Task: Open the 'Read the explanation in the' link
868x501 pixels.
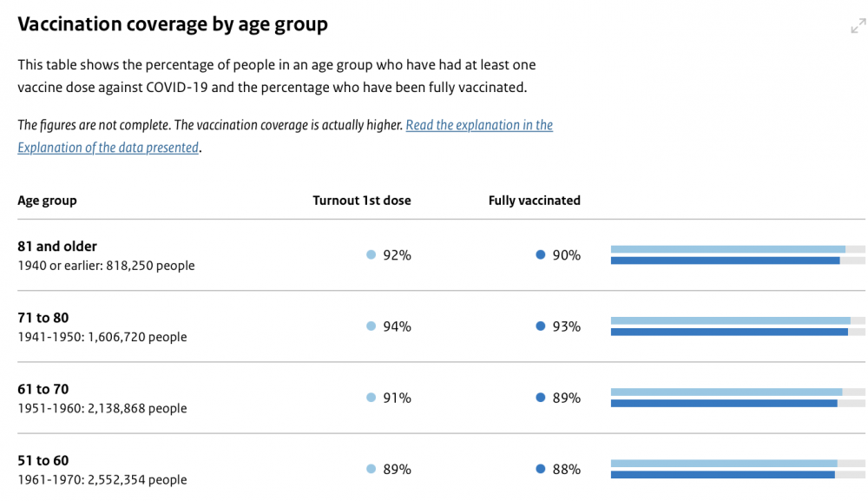Action: tap(479, 125)
